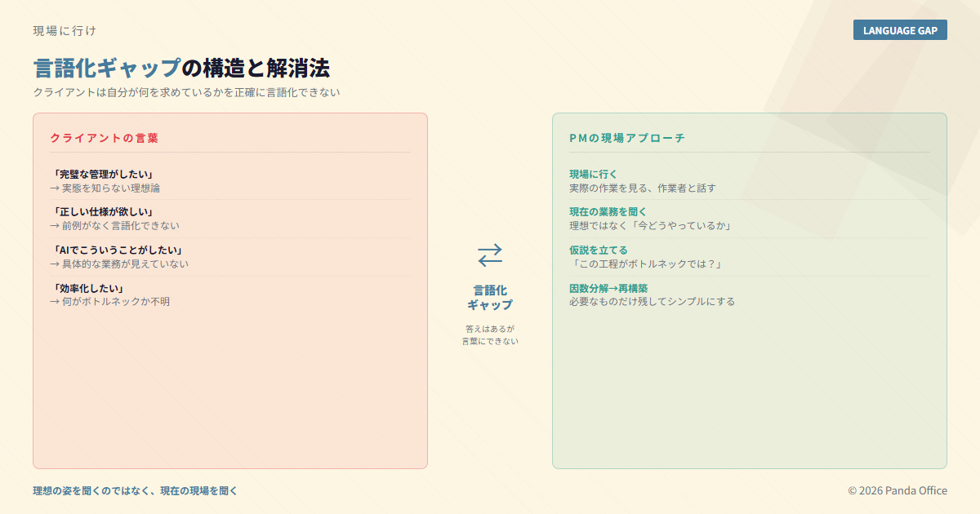Click the caption 答えはあるが言葉にできない
Screen dimensions: 980x514
click(490, 335)
